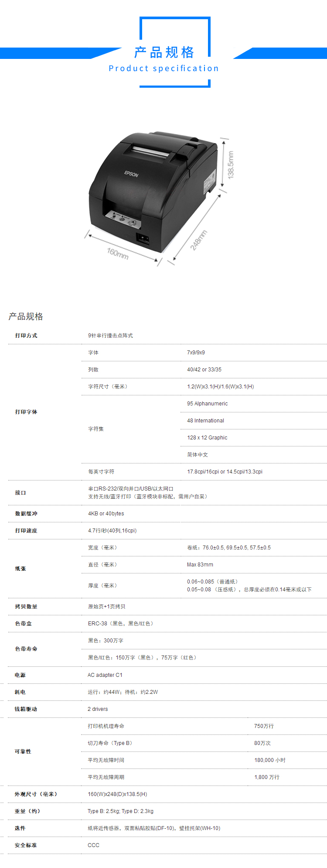The height and width of the screenshot is (868, 327).
Task: Click the 耗电 row label
Action: pyautogui.click(x=20, y=692)
